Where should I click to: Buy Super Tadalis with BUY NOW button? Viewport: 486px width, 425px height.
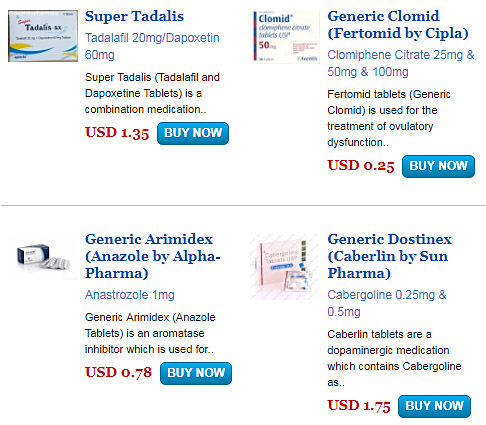pos(193,133)
